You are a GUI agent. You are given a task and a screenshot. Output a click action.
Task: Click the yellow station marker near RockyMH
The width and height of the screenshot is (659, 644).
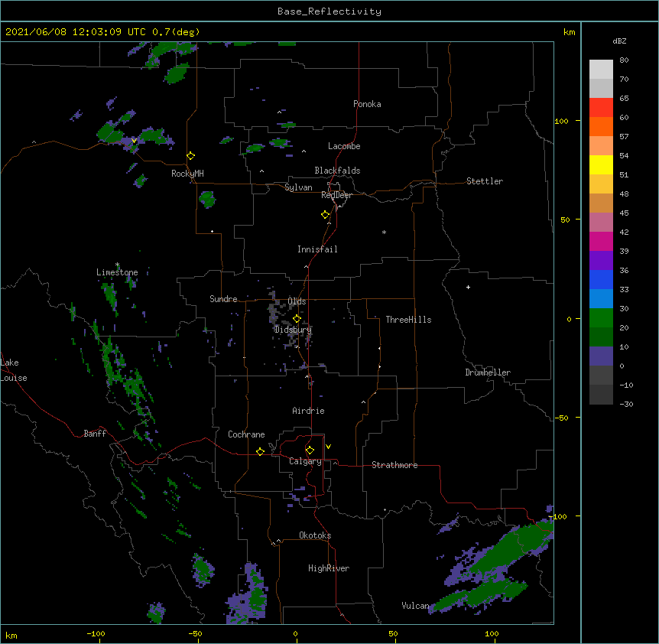pyautogui.click(x=191, y=156)
